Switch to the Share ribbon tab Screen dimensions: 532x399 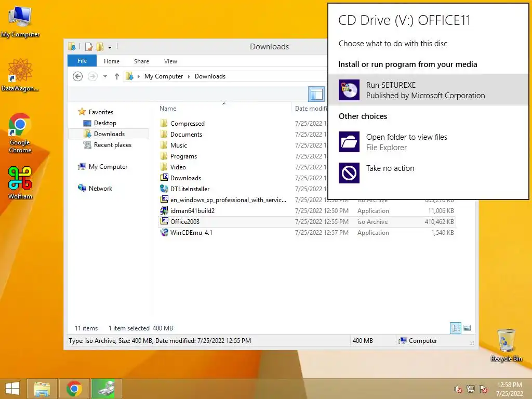[x=141, y=61]
